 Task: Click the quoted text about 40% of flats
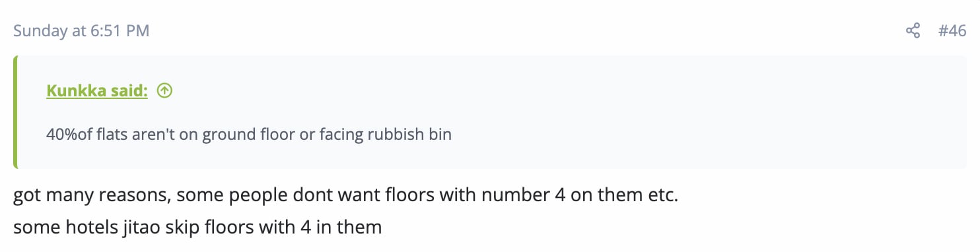click(249, 135)
